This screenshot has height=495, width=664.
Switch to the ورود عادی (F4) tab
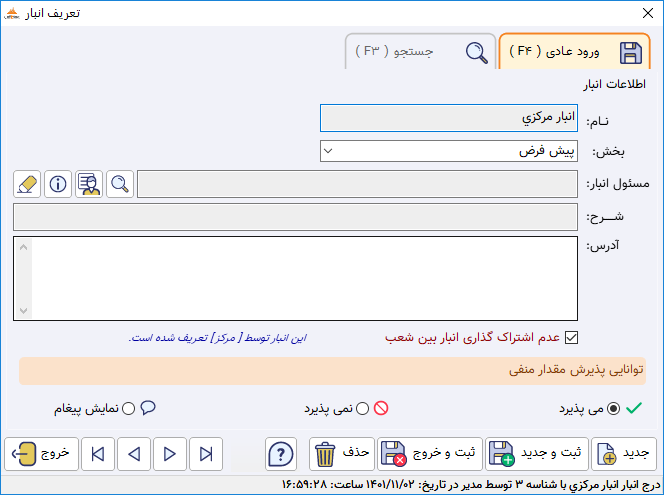tap(575, 51)
